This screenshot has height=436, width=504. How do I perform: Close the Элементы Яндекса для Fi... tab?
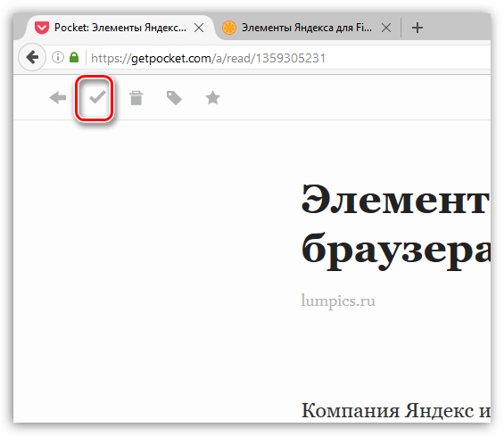[x=386, y=28]
